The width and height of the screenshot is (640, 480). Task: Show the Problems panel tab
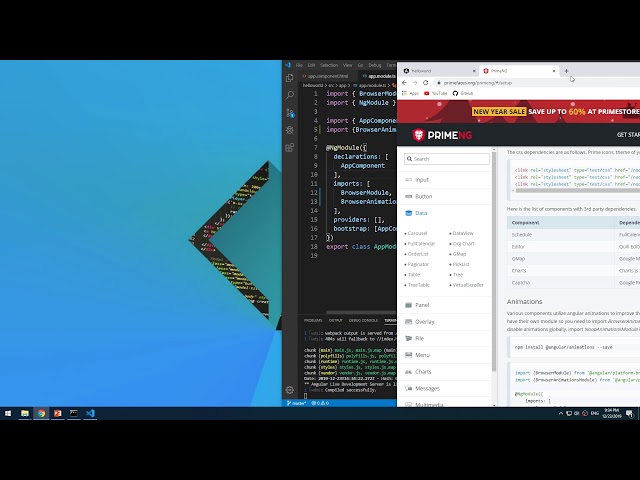(x=313, y=320)
